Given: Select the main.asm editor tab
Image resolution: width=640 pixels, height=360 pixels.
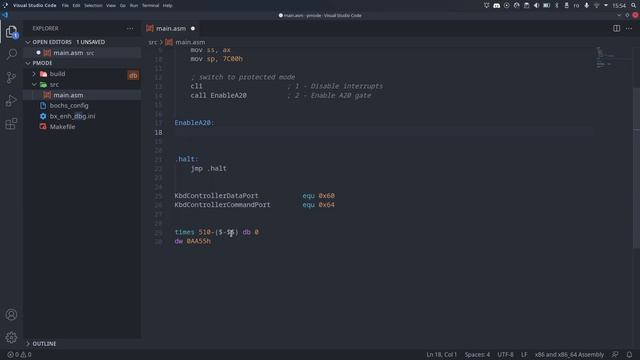Looking at the screenshot, I should tap(171, 29).
